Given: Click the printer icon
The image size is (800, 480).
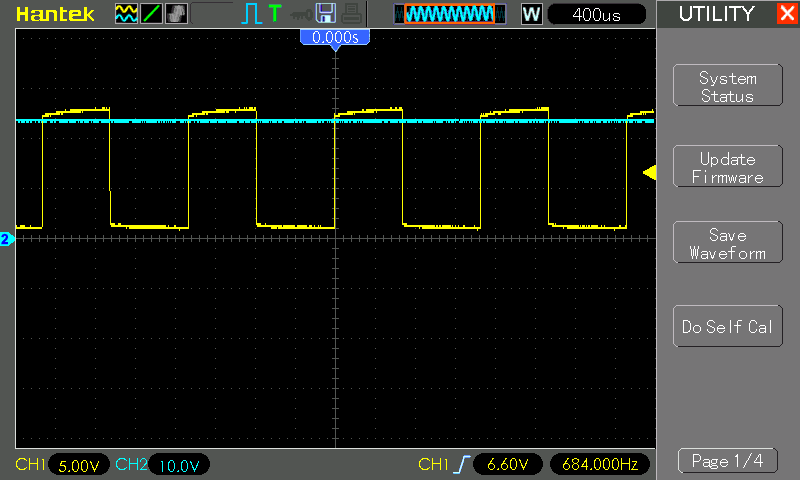Looking at the screenshot, I should click(351, 13).
